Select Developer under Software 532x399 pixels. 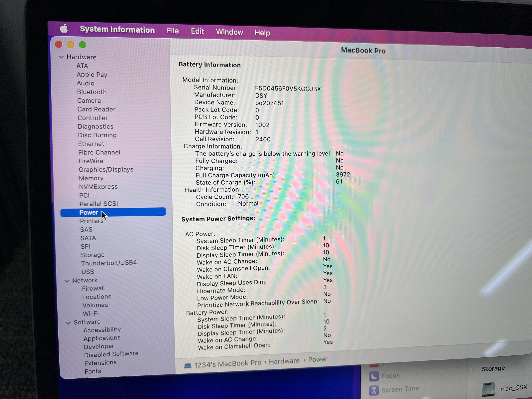(x=99, y=346)
